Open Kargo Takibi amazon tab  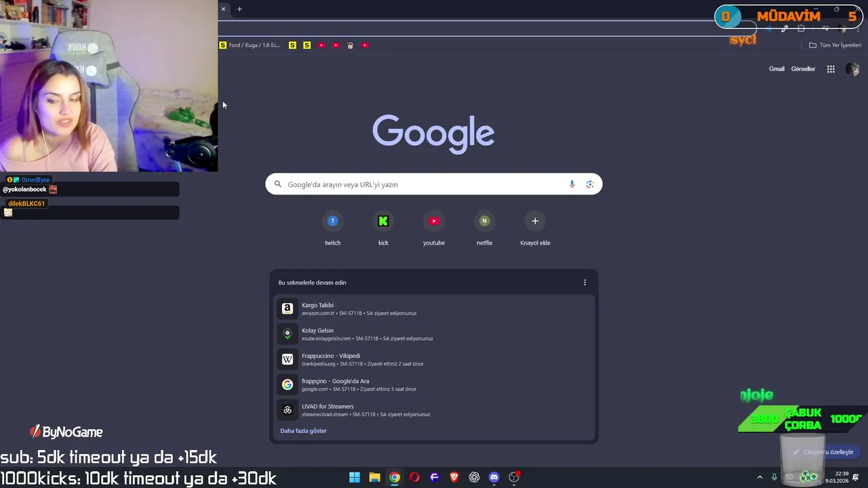(x=434, y=308)
